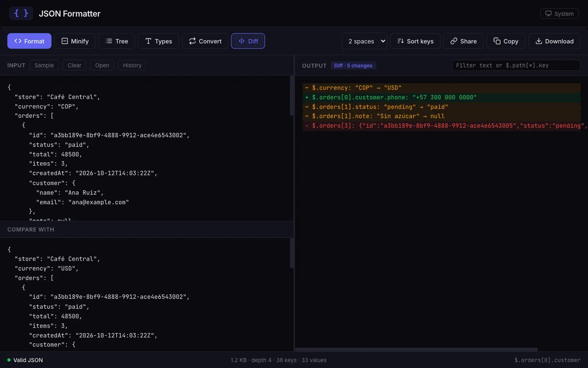This screenshot has height=368, width=588.
Task: Click the Sort keys button
Action: pyautogui.click(x=415, y=41)
